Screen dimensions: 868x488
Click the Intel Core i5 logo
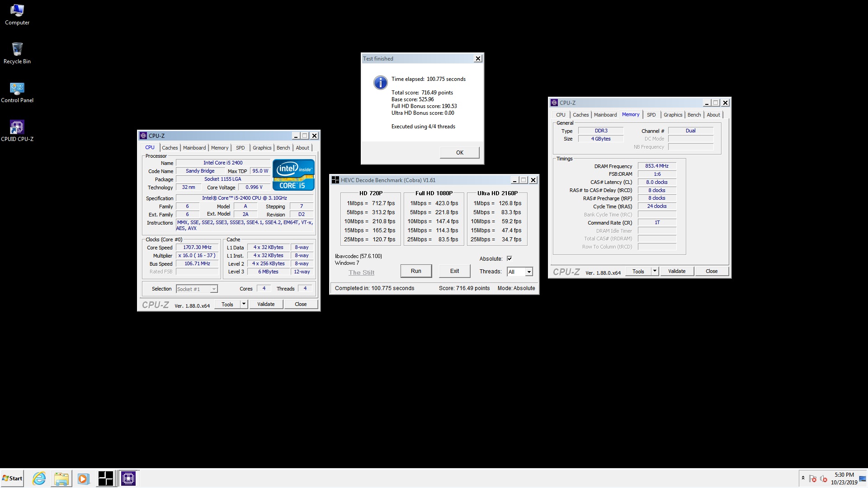click(293, 175)
